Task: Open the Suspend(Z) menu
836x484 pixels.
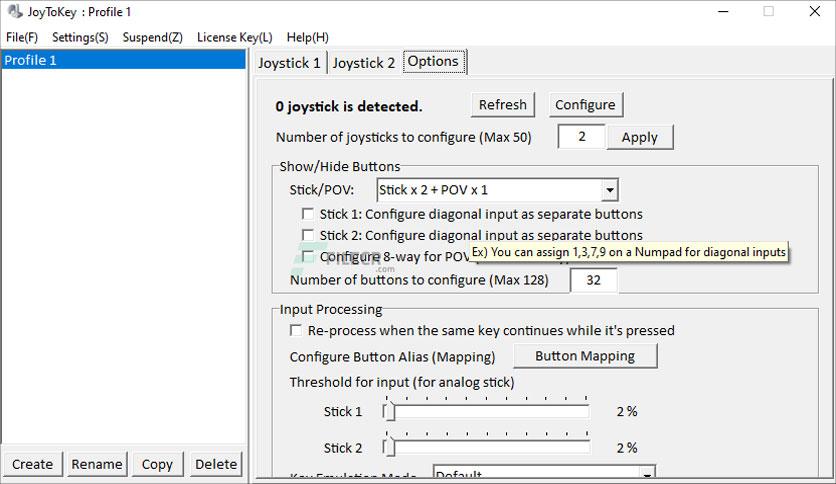Action: [152, 37]
